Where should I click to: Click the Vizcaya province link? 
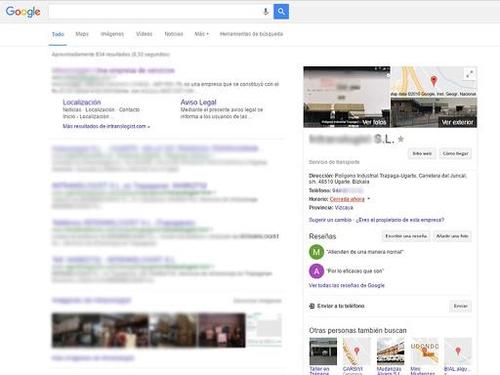click(x=344, y=208)
